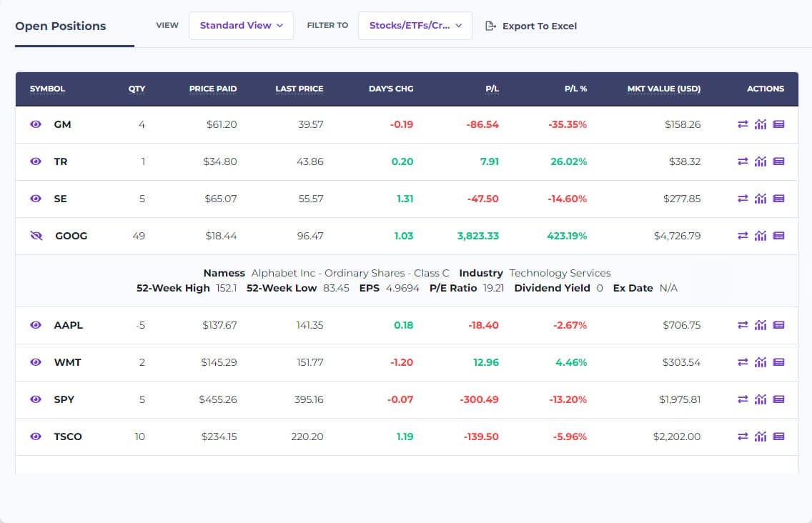Viewport: 812px width, 523px height.
Task: Sort by the SYMBOL column header
Action: click(x=48, y=89)
